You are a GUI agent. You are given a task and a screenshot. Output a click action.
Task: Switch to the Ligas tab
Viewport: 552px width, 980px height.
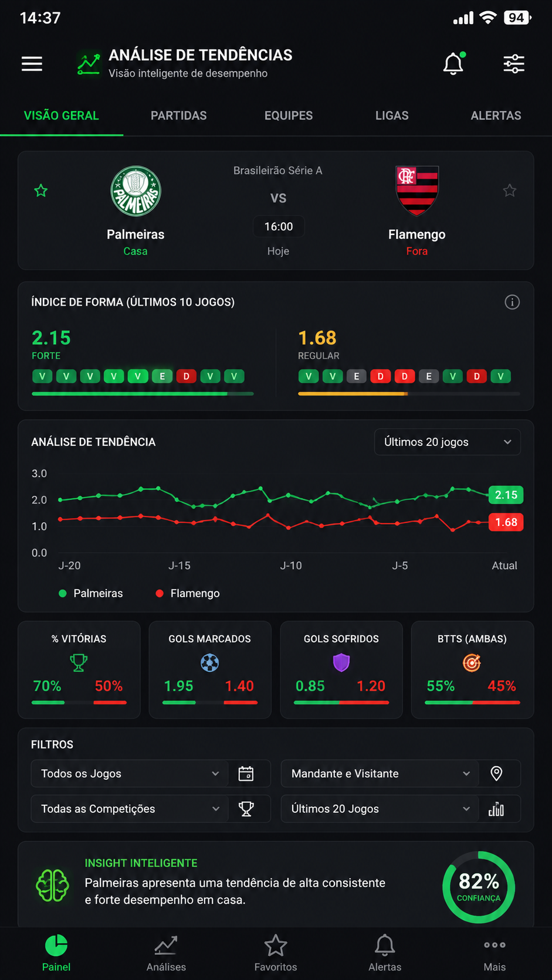tap(392, 115)
